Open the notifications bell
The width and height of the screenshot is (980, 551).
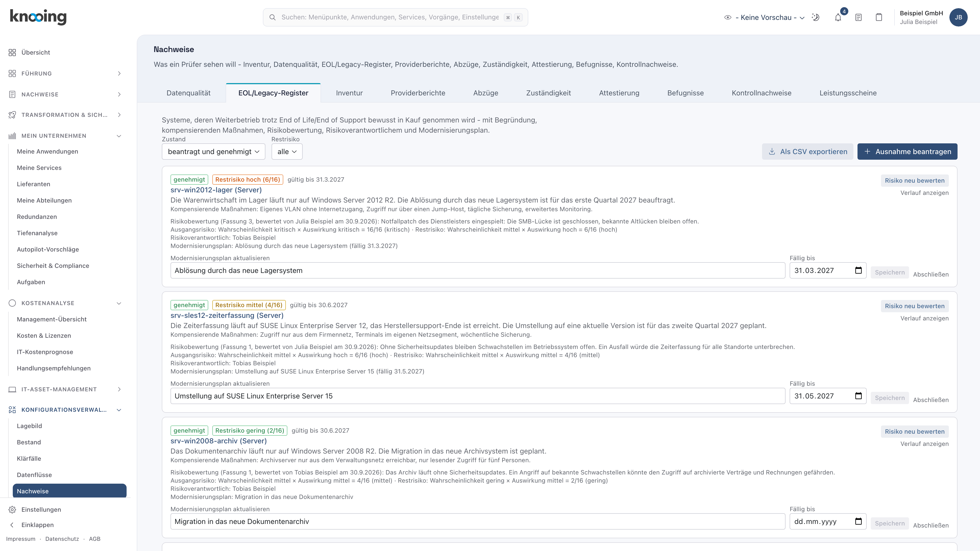[x=838, y=17]
